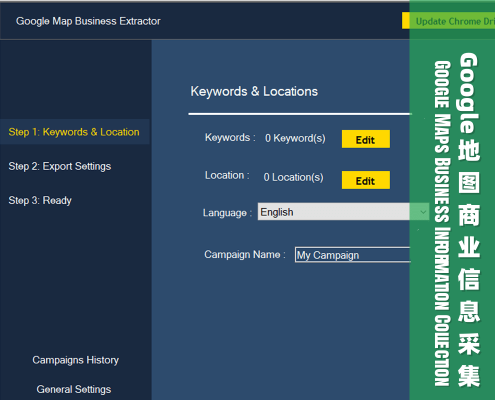
Task: Go to Step 2: Export Settings
Action: tap(60, 166)
